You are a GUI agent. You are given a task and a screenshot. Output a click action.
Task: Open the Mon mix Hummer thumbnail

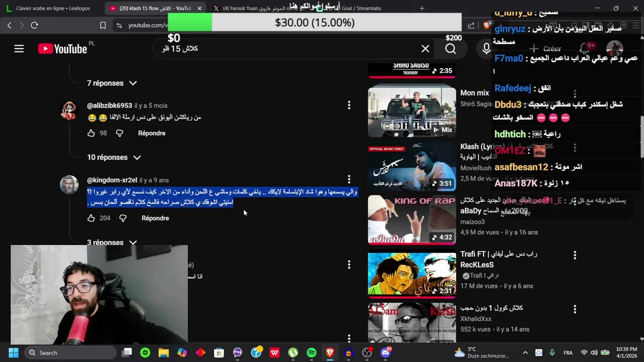click(412, 112)
